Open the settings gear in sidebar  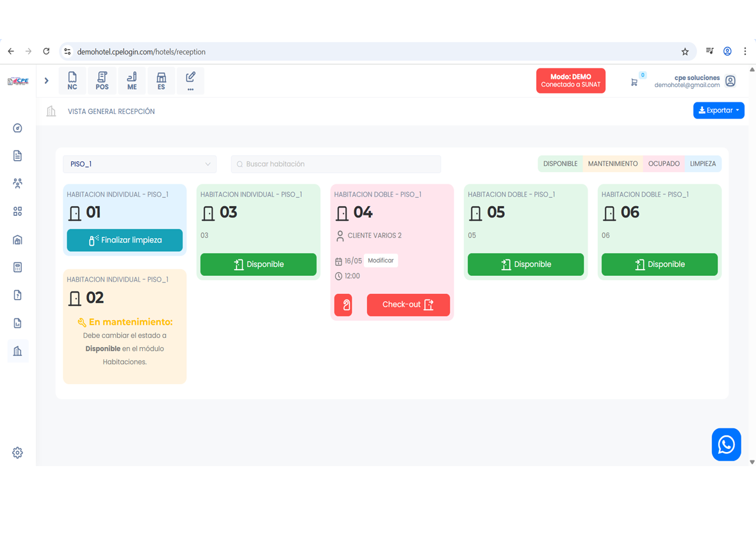pos(17,453)
